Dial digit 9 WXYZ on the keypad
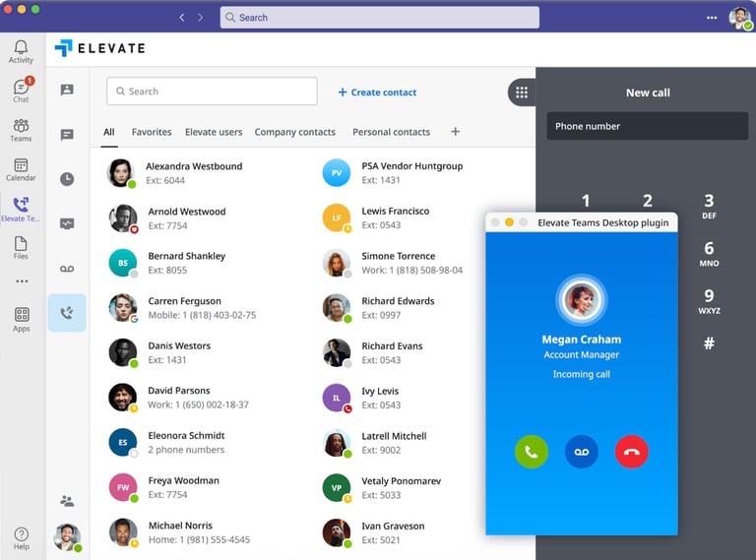The image size is (756, 560). tap(709, 301)
